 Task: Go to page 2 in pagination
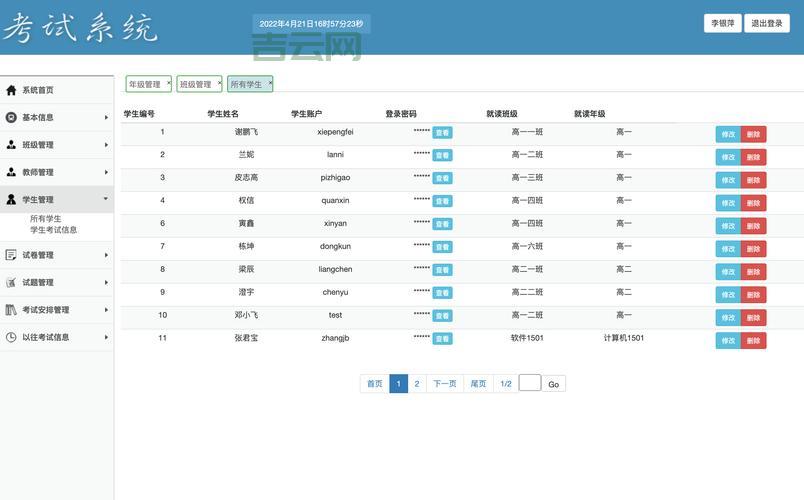417,384
